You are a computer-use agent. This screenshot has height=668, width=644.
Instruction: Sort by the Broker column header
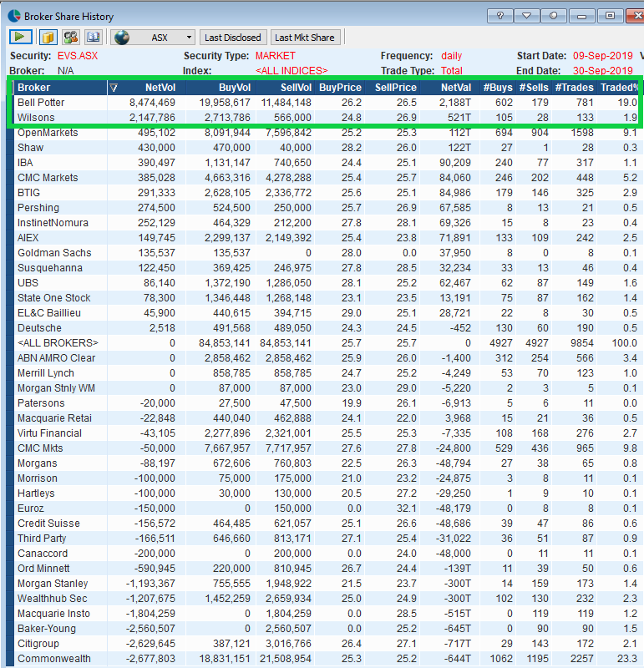click(x=61, y=88)
